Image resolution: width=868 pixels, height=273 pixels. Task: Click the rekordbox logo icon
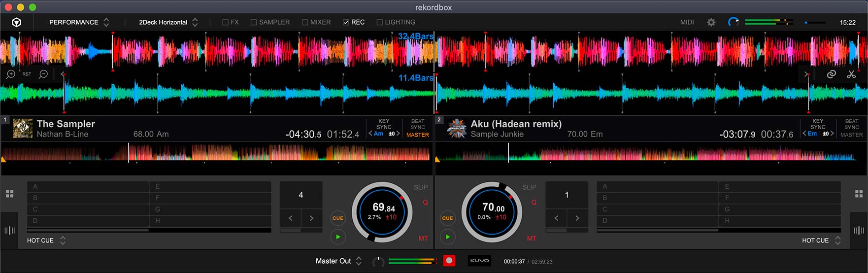[16, 22]
